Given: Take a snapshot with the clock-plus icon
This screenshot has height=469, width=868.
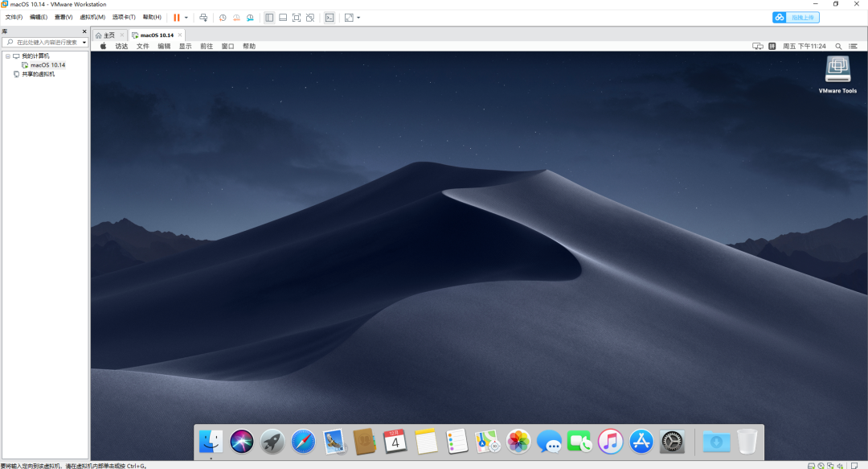Looking at the screenshot, I should coord(223,18).
